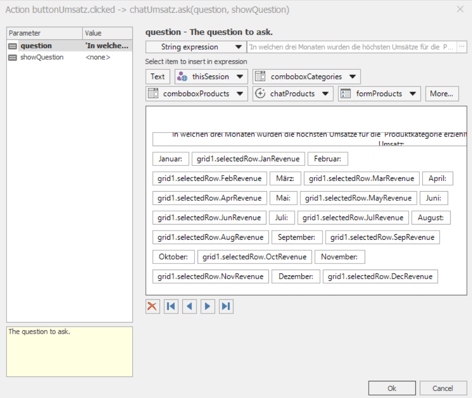Screen dimensions: 472x398
Task: Close the action dialog window
Action: click(x=460, y=9)
